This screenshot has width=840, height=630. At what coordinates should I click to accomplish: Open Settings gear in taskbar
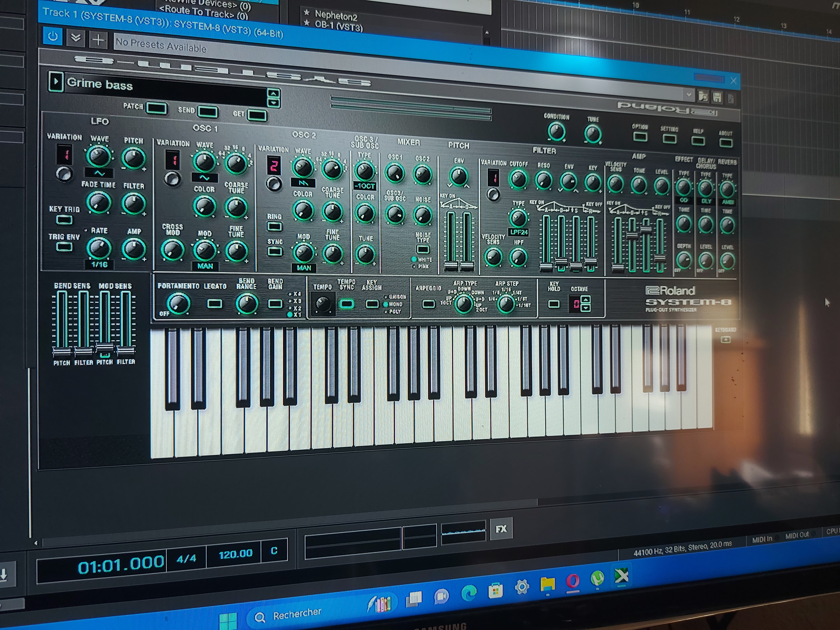click(522, 587)
